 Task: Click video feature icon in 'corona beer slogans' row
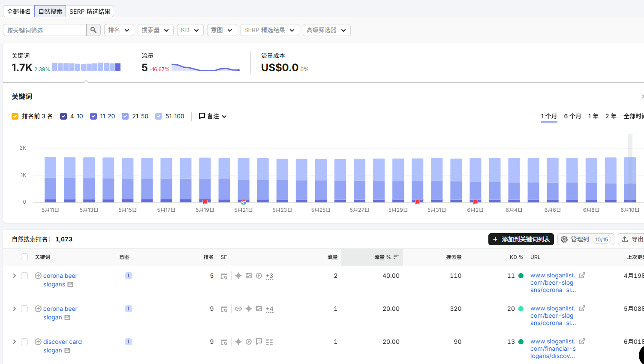click(259, 276)
